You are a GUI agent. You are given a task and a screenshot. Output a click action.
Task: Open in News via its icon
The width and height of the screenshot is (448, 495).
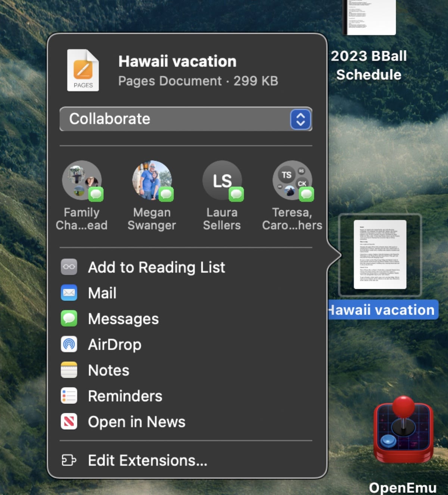[69, 421]
